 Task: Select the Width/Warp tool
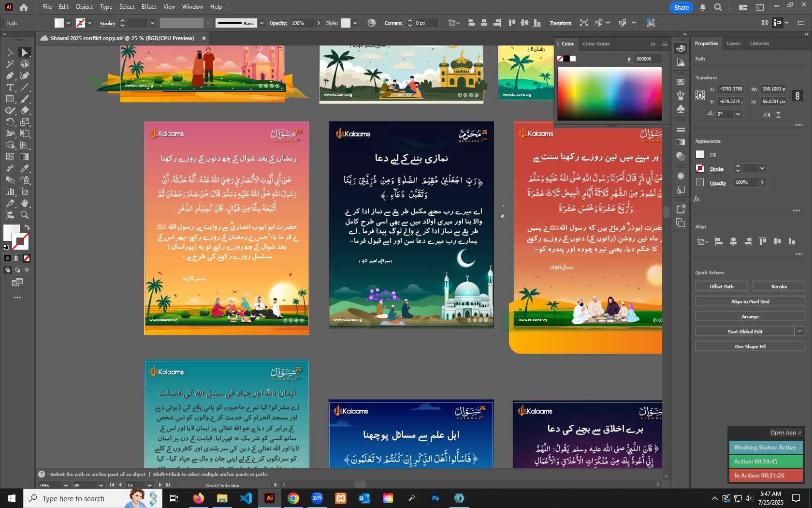click(10, 134)
